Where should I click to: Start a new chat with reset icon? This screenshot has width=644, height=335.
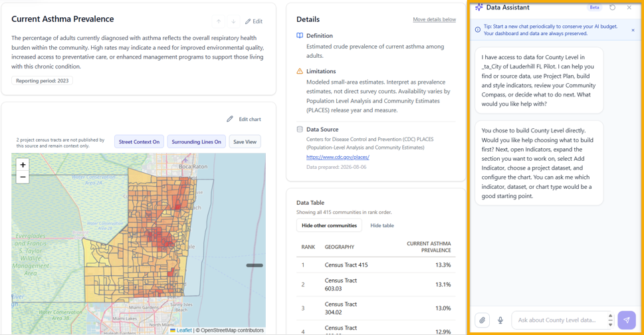pyautogui.click(x=612, y=7)
